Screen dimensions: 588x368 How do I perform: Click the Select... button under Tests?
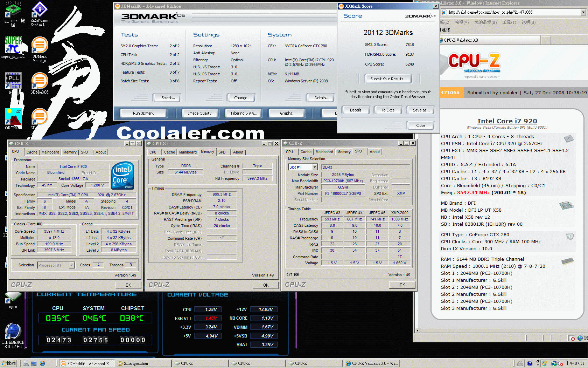pyautogui.click(x=168, y=98)
